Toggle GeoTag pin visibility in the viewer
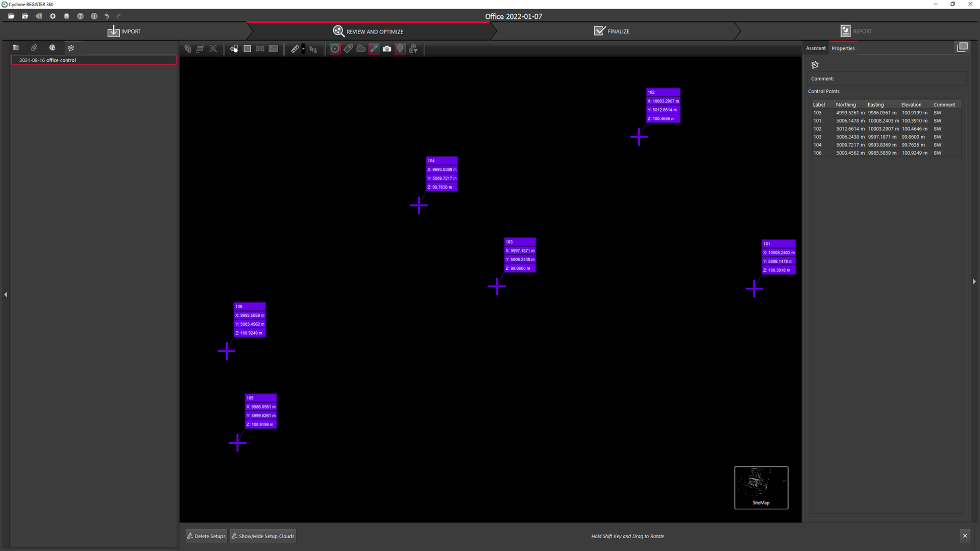The width and height of the screenshot is (980, 551). click(400, 49)
